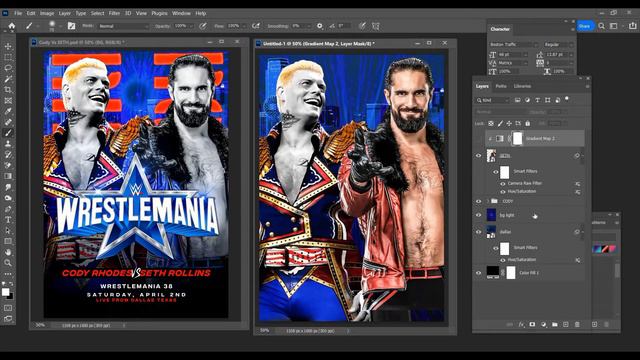Click the blue Share button

[584, 26]
